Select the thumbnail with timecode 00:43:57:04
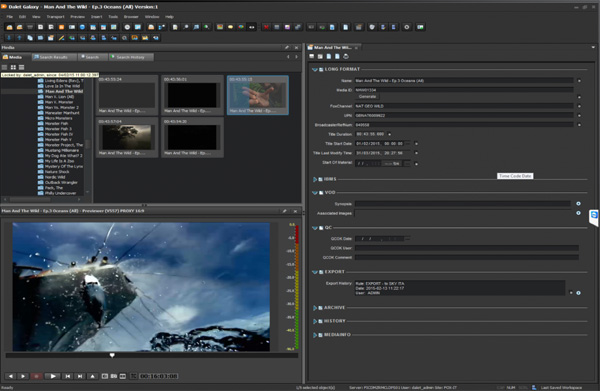This screenshot has width=600, height=391. point(127,137)
